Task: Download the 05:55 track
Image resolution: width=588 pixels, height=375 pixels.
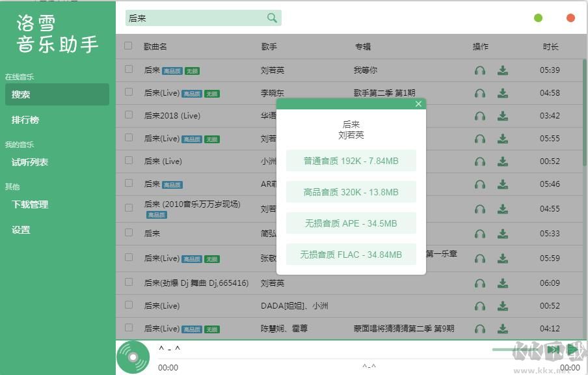Action: point(503,139)
